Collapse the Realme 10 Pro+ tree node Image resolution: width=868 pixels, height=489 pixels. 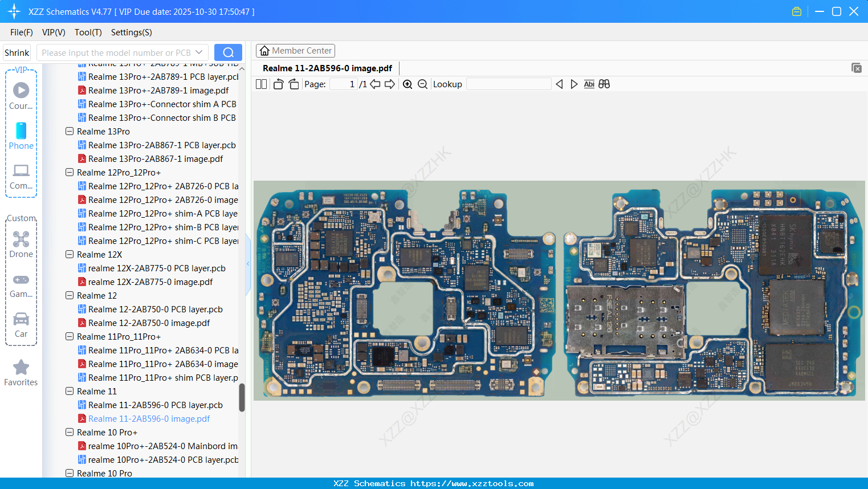coord(70,432)
